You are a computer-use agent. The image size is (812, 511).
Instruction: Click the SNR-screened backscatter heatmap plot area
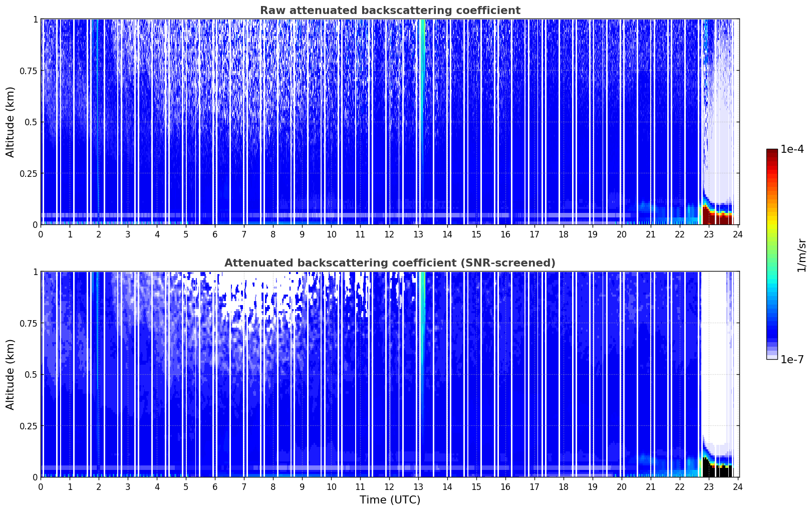[390, 374]
